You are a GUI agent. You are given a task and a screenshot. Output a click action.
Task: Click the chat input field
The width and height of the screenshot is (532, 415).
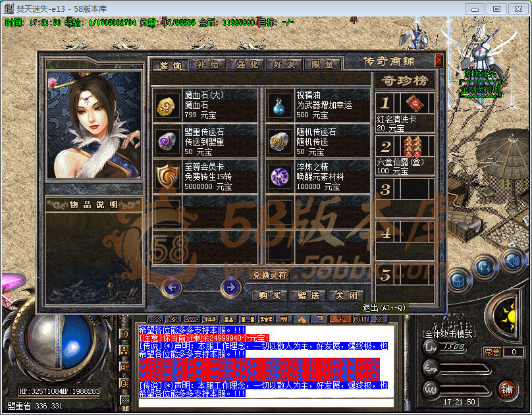[267, 402]
